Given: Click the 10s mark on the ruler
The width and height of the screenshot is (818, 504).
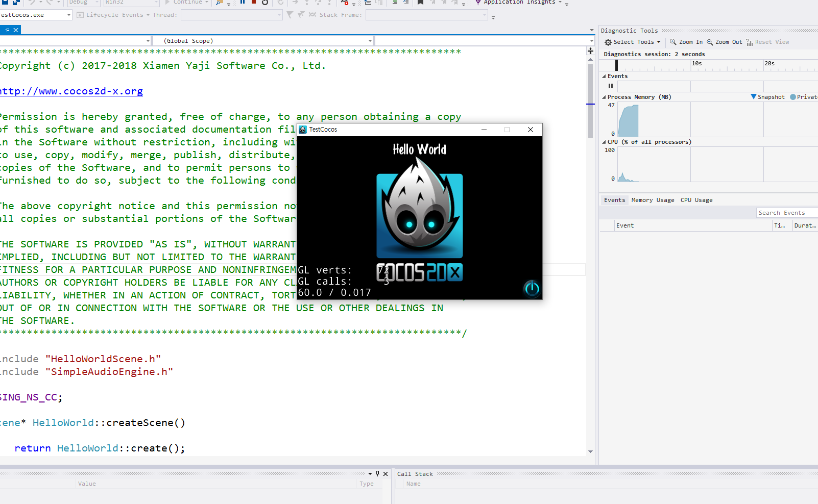Looking at the screenshot, I should [696, 64].
